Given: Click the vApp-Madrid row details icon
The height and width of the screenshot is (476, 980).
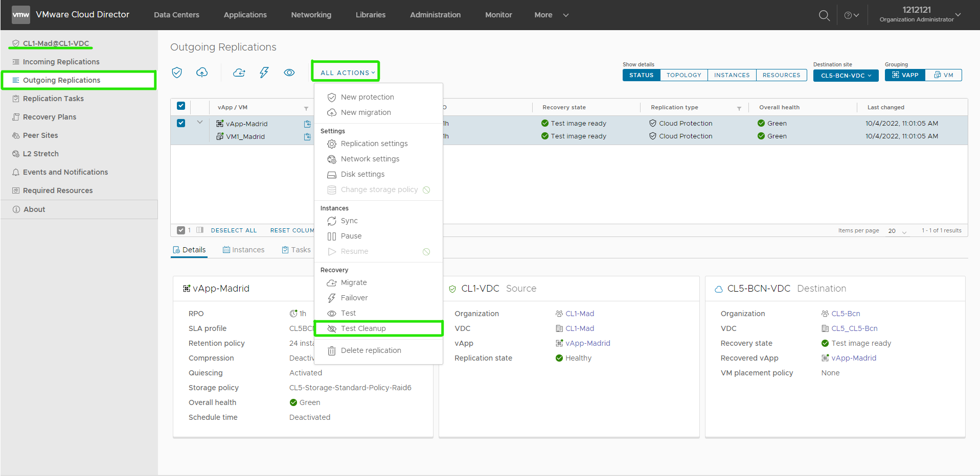Looking at the screenshot, I should (x=307, y=124).
